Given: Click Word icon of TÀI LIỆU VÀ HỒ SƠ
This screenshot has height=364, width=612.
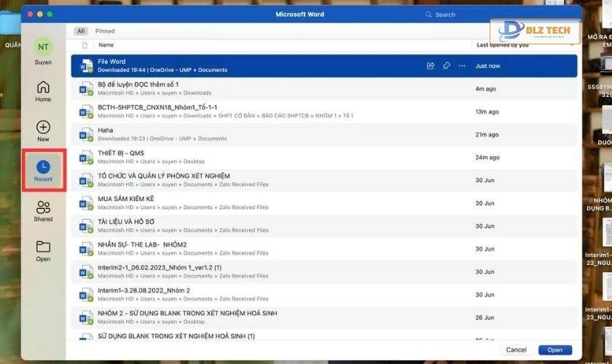Looking at the screenshot, I should pyautogui.click(x=86, y=226).
